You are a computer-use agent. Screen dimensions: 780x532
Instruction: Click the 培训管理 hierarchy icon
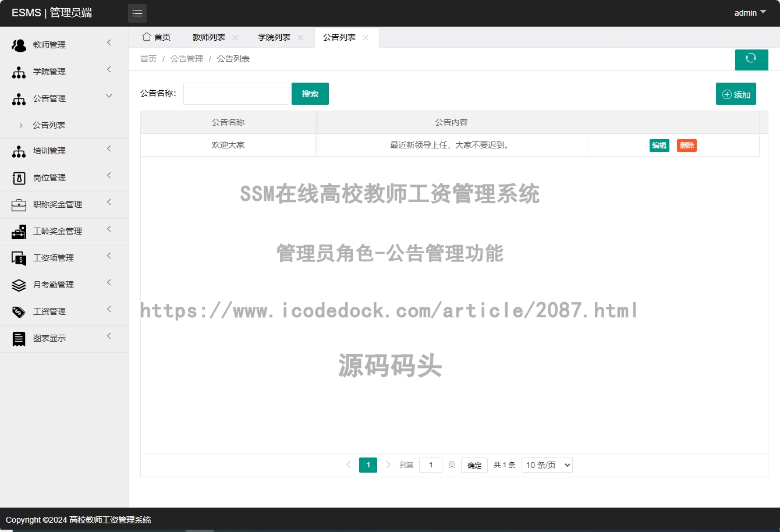[19, 151]
